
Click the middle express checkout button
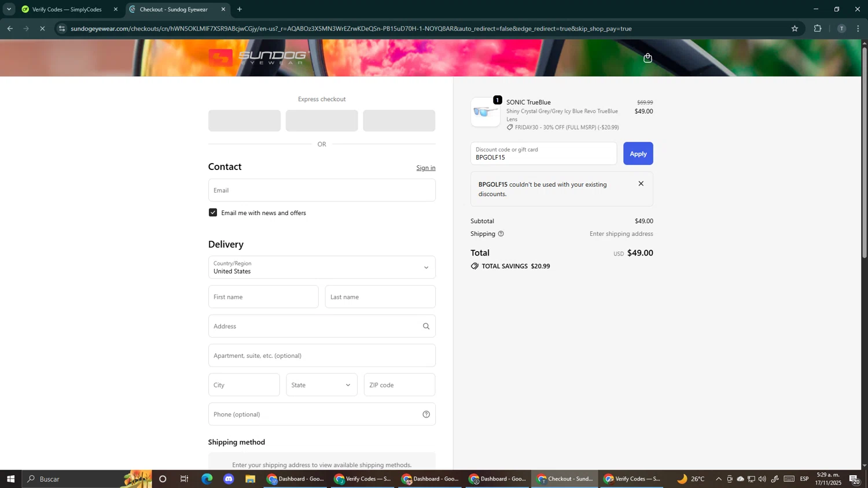[322, 121]
